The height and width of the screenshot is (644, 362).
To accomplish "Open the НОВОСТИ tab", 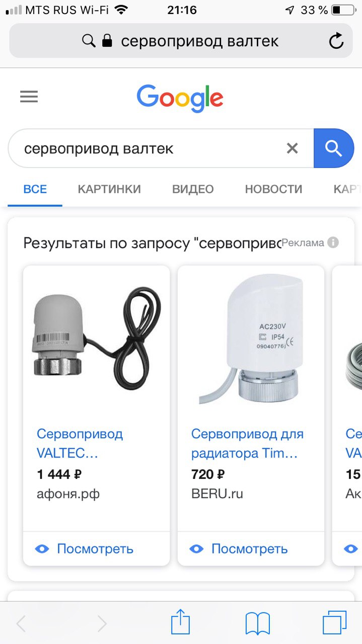I will (x=273, y=189).
